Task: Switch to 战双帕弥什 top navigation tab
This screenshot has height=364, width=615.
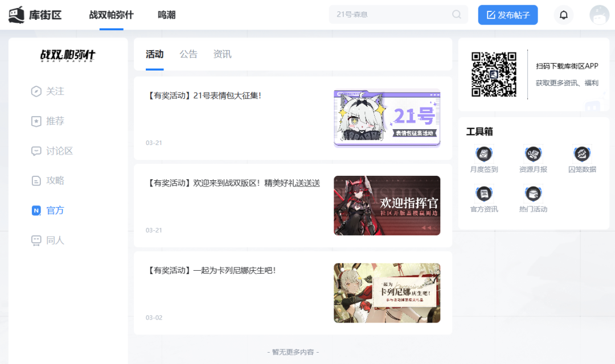Action: (112, 15)
